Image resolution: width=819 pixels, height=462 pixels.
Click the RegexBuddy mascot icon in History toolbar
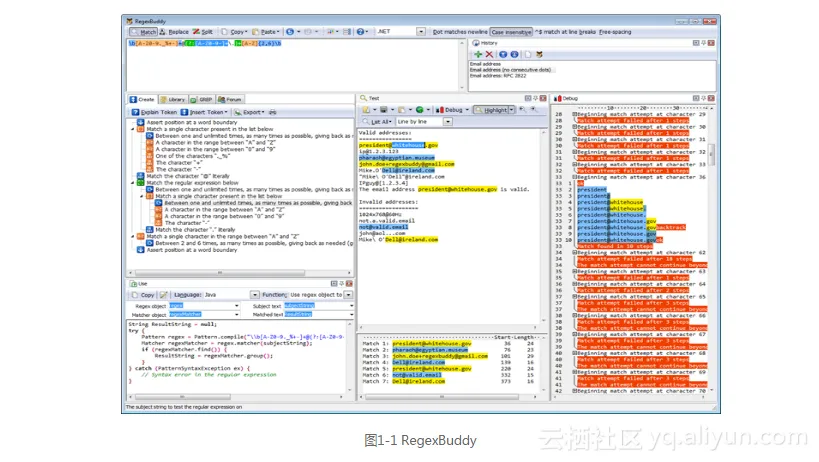click(x=539, y=54)
